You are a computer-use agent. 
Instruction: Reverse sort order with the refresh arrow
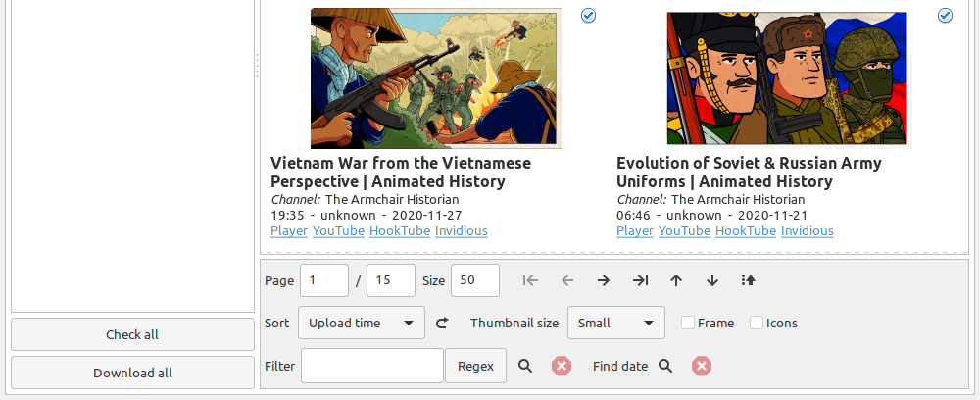click(x=443, y=324)
